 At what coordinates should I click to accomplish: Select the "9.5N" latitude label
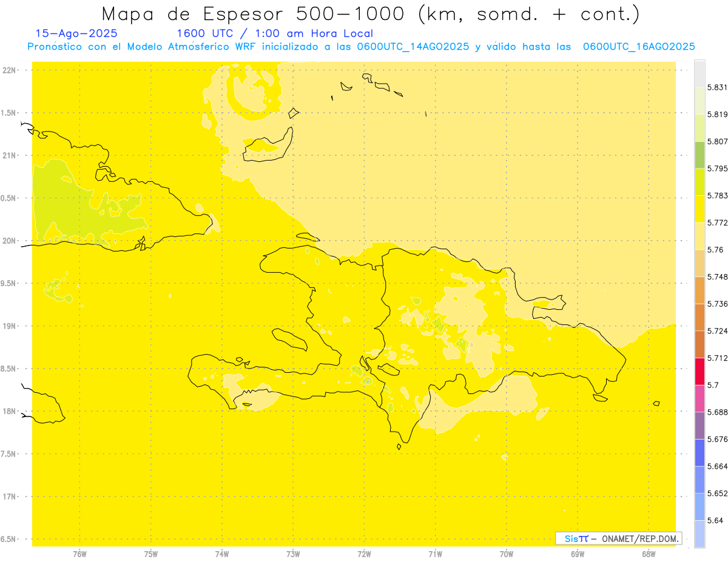(8, 283)
